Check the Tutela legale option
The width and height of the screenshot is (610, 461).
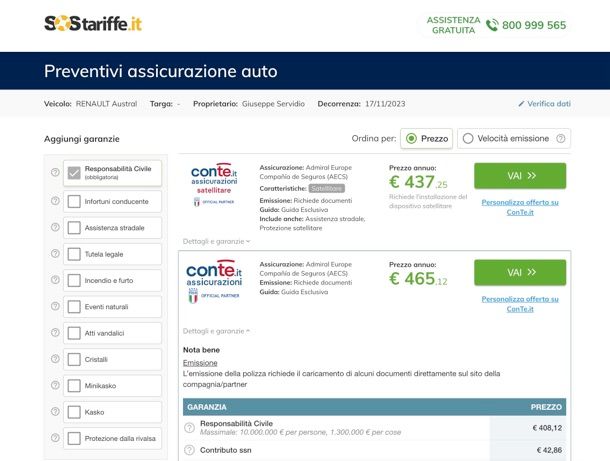[x=74, y=254]
